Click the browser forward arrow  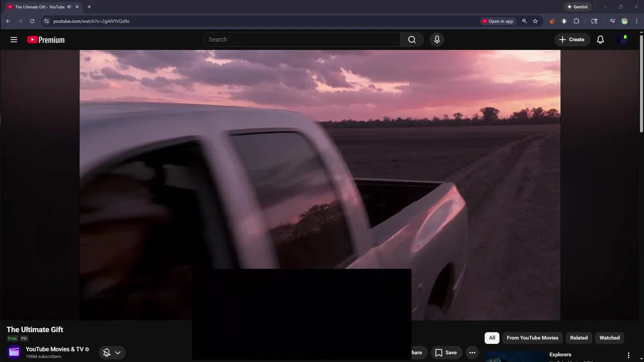pos(20,21)
